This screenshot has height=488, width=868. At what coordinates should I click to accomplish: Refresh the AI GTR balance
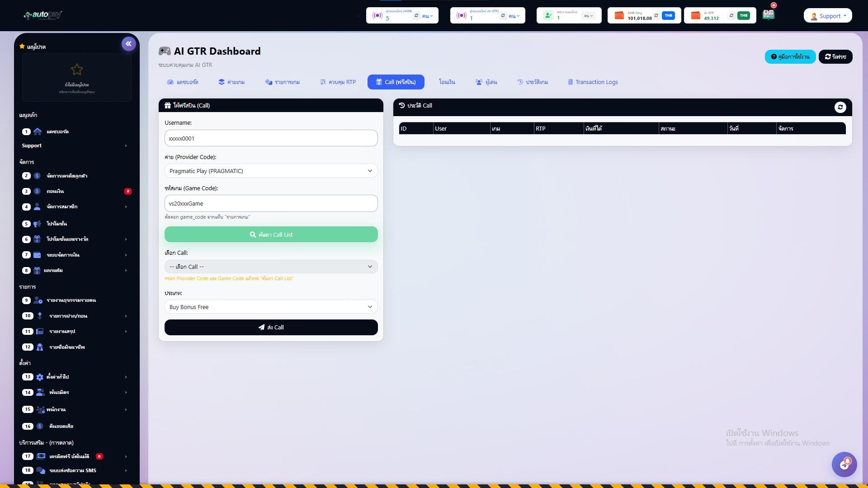tap(731, 15)
